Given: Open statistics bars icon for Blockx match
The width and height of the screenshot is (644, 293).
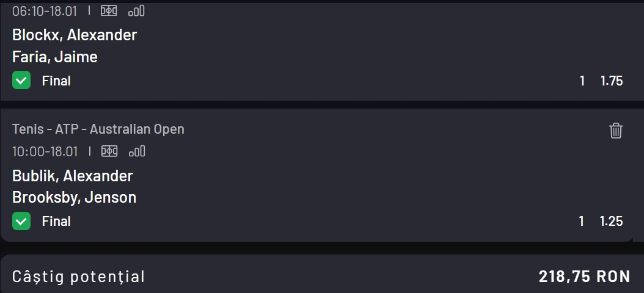Looking at the screenshot, I should pos(137,11).
